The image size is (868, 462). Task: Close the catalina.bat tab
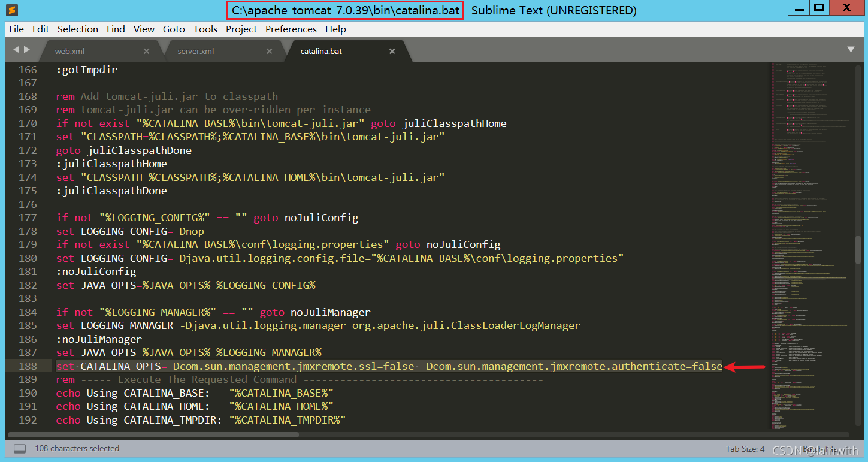point(392,52)
